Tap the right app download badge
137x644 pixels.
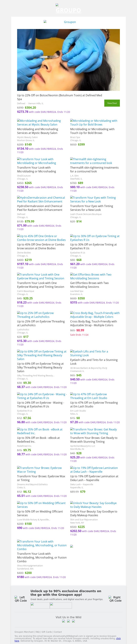(x=61, y=605)
